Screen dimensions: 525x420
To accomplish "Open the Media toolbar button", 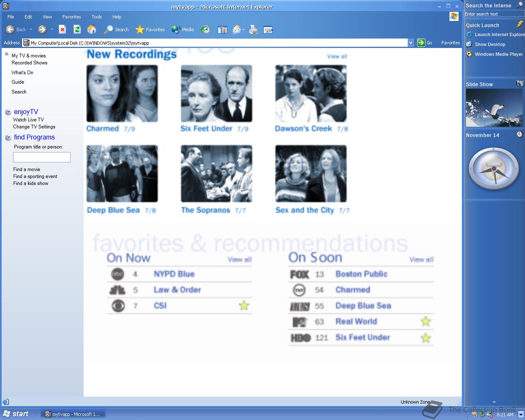I will (183, 30).
